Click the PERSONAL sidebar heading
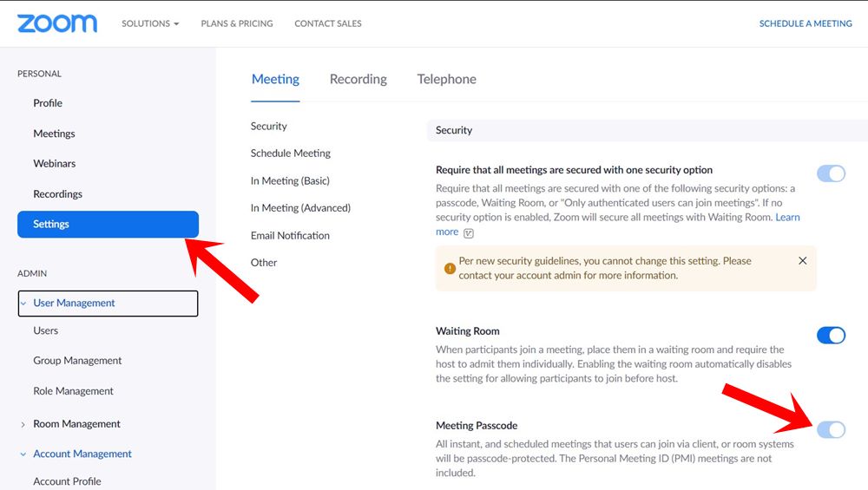The image size is (868, 490). [x=39, y=74]
